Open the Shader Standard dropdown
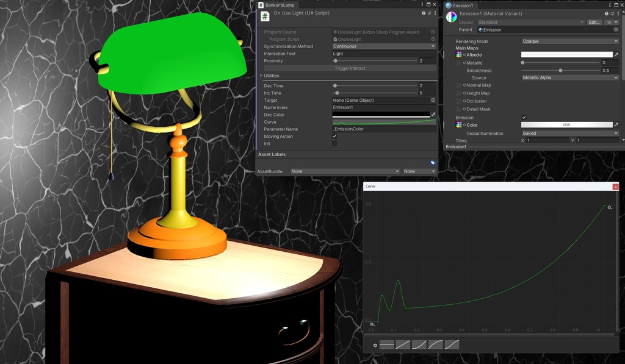 pyautogui.click(x=531, y=23)
